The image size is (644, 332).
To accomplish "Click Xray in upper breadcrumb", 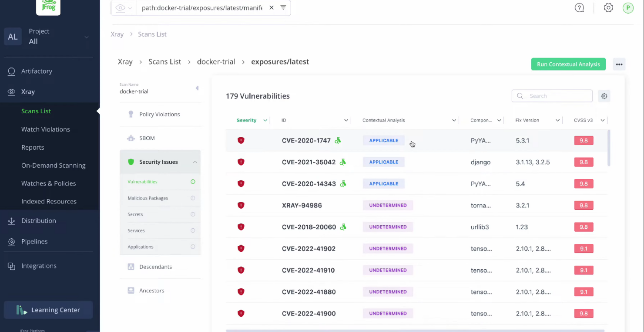I will pos(117,34).
